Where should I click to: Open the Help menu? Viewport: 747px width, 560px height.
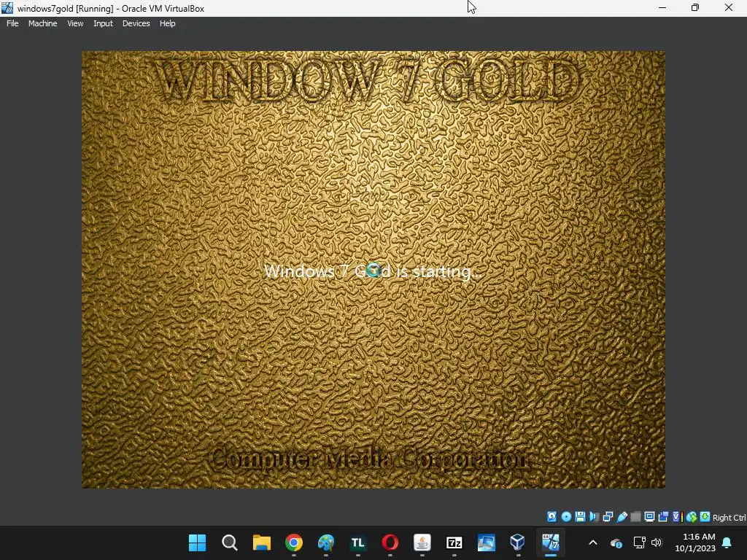167,23
